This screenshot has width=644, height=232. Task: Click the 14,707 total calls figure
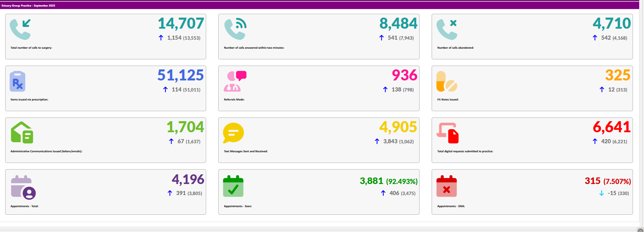(x=181, y=23)
